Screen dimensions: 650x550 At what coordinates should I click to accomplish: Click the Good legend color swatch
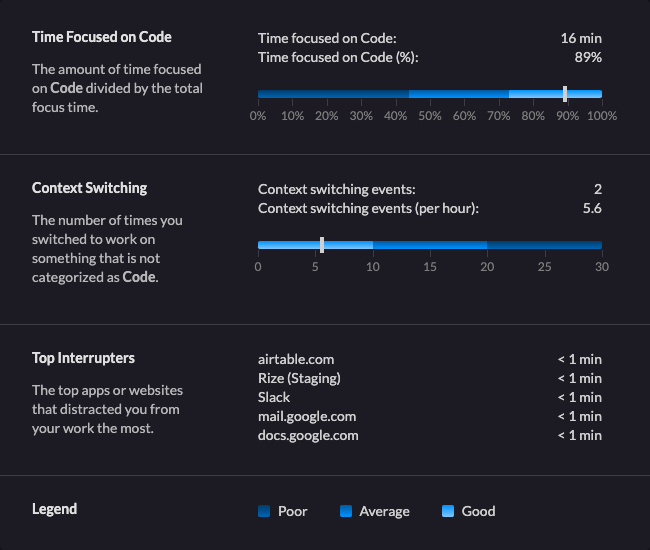448,511
